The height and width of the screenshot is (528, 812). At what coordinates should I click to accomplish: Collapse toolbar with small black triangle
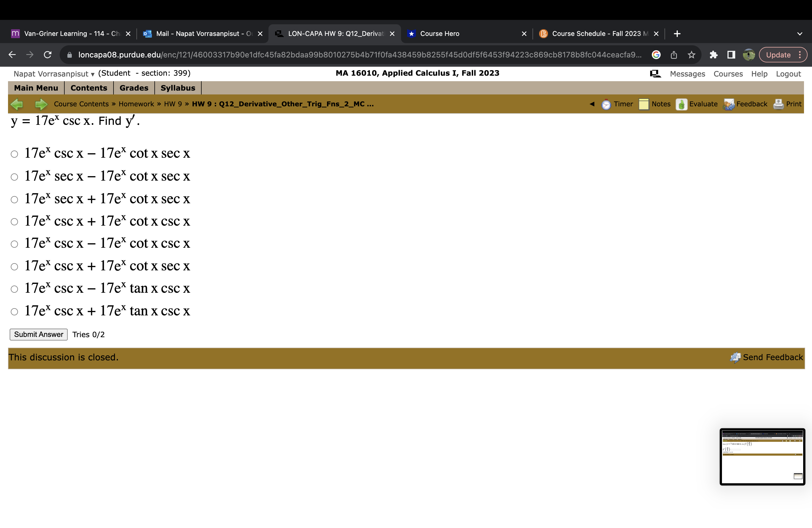click(592, 104)
